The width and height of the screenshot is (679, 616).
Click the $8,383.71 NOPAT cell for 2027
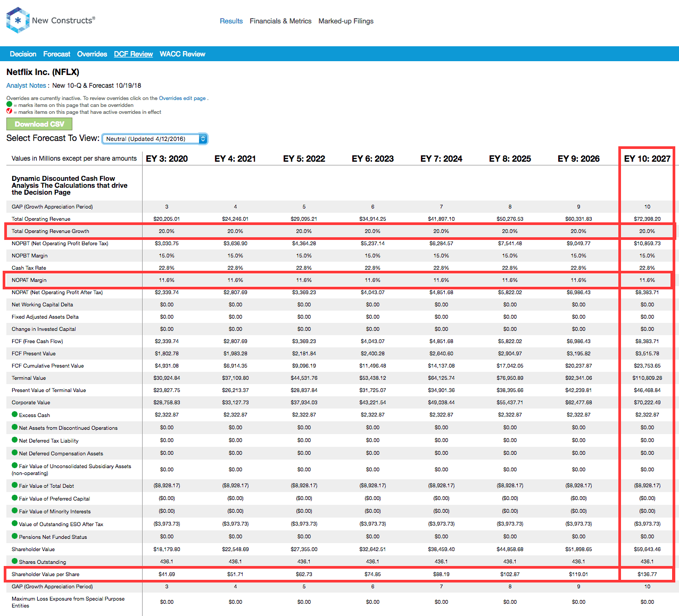point(647,293)
